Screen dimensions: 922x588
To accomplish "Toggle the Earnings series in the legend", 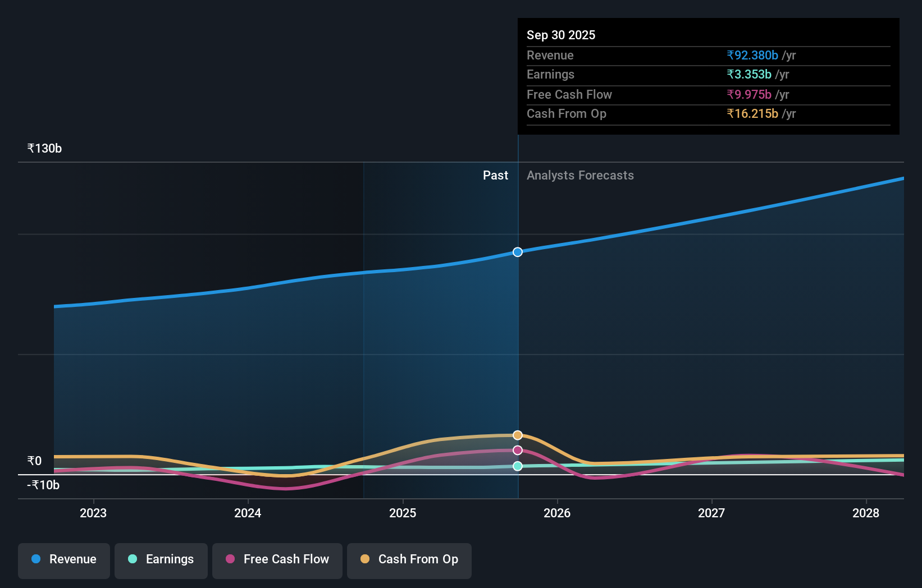I will tap(161, 560).
